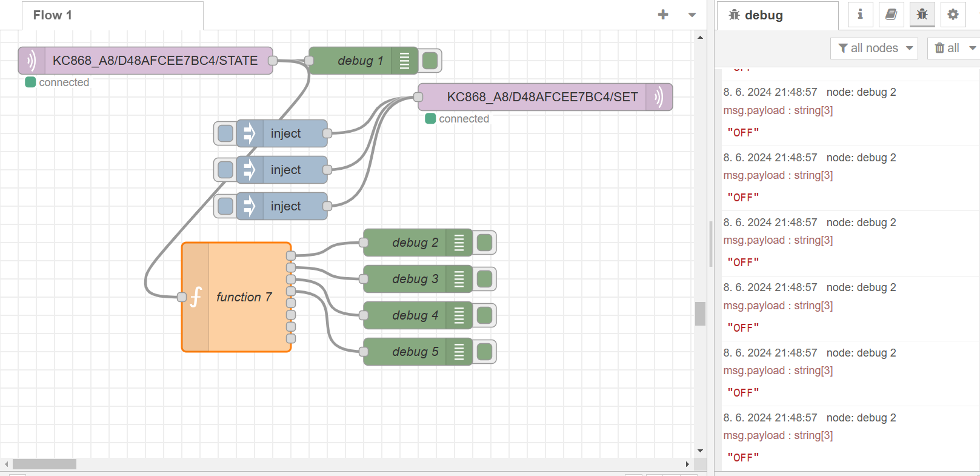Toggle the debug 1 node output button
The image size is (980, 476).
pyautogui.click(x=430, y=61)
